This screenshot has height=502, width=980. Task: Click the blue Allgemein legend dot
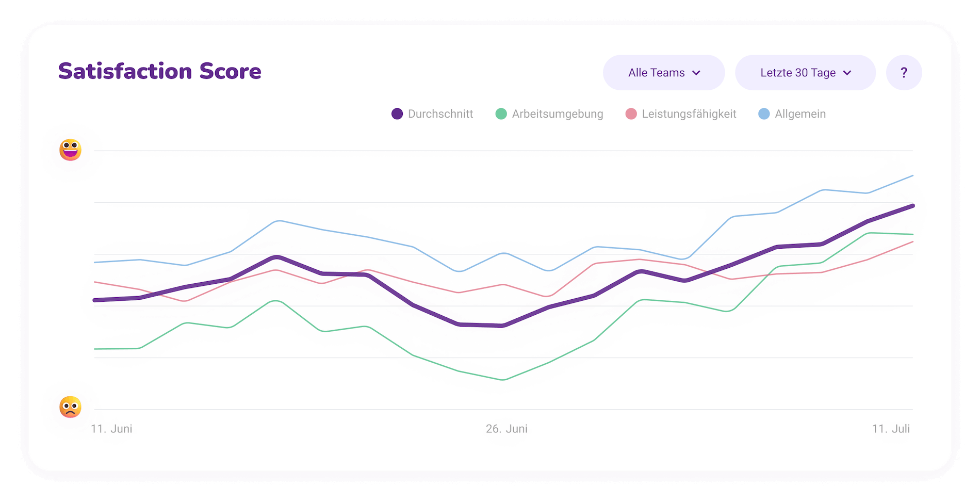764,114
